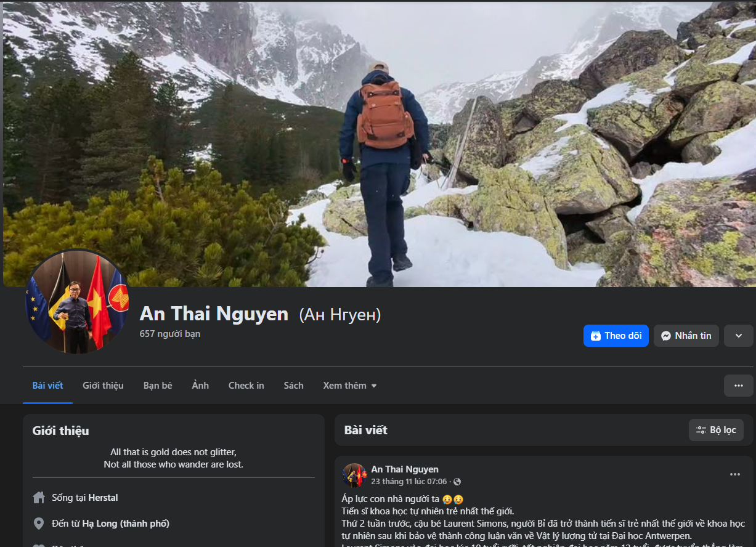This screenshot has width=756, height=547.
Task: Open the post's three-dot options menu
Action: click(734, 474)
